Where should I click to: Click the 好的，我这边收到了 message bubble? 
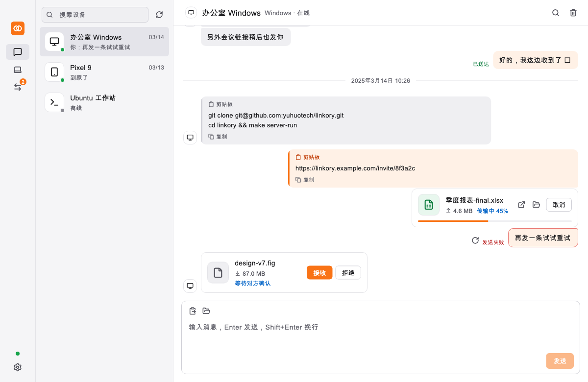[536, 60]
